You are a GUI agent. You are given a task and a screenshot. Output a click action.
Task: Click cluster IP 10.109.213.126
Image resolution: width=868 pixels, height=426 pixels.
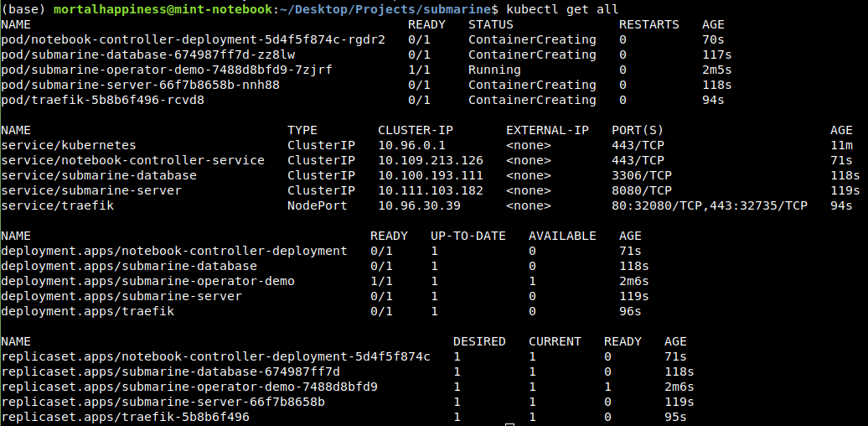click(431, 160)
